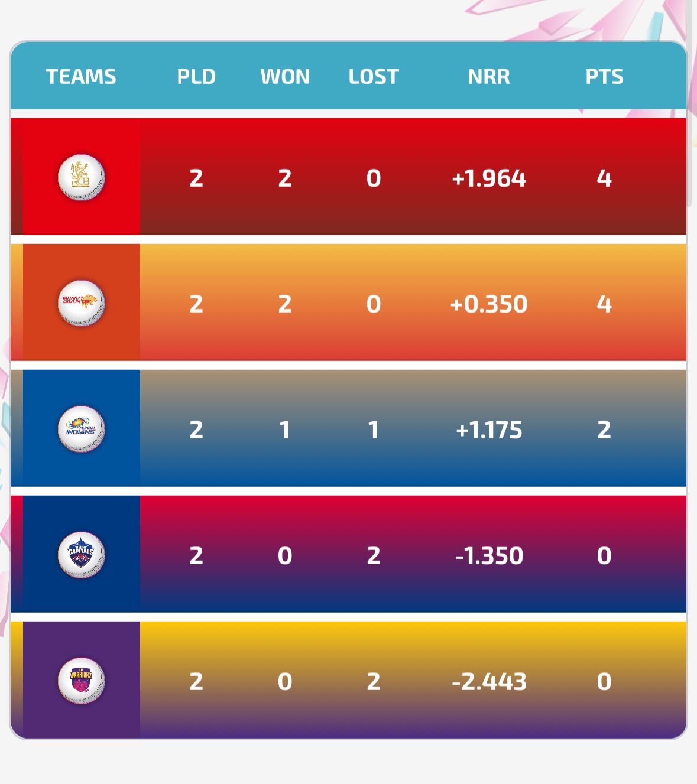Click UP Warriorz' -2.443 NRR cell
This screenshot has width=697, height=784.
tap(489, 681)
